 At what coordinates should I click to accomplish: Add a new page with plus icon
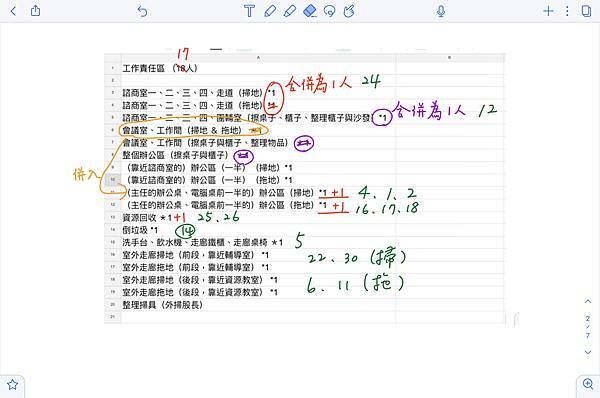coord(548,11)
